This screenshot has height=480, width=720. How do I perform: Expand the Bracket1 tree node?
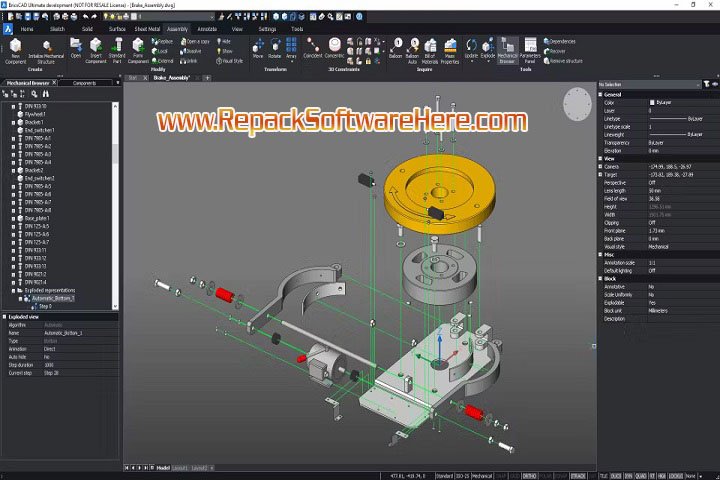tap(13, 123)
